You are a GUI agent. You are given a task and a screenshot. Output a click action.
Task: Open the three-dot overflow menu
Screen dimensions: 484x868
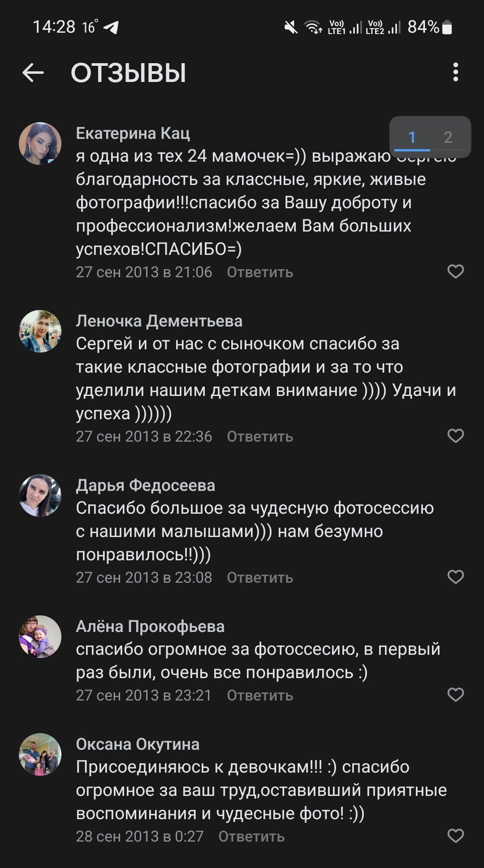tap(455, 72)
